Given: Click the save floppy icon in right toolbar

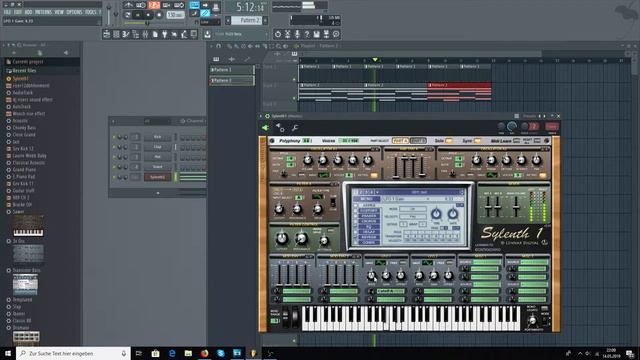Looking at the screenshot, I should click(316, 34).
